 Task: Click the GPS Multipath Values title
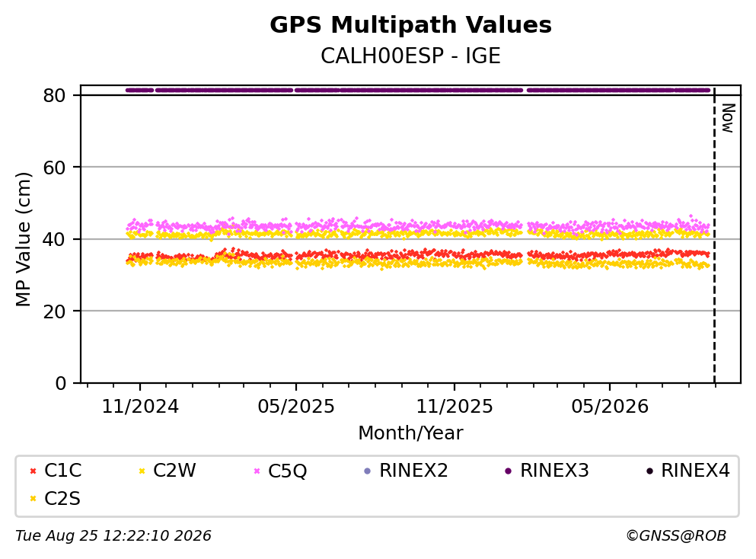coord(411,25)
